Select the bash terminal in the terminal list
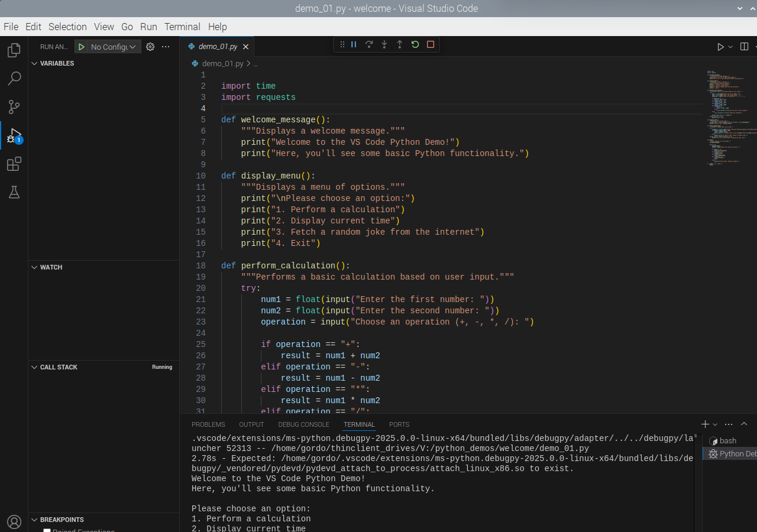 click(726, 440)
